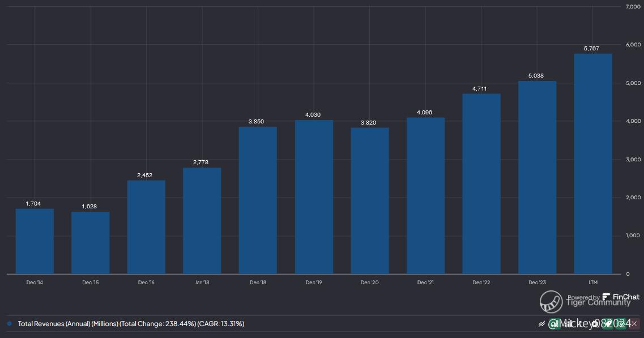This screenshot has width=644, height=338.
Task: Open the FinChat logo link
Action: point(621,297)
